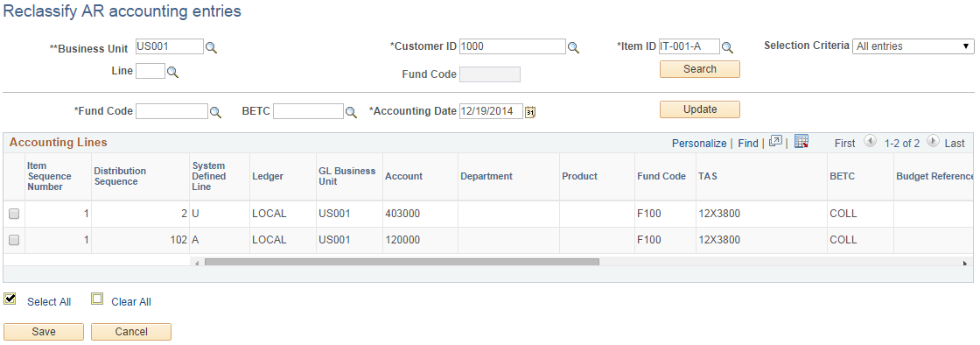Screen dimensions: 980x345
Task: Focus the Customer ID field
Action: 513,46
